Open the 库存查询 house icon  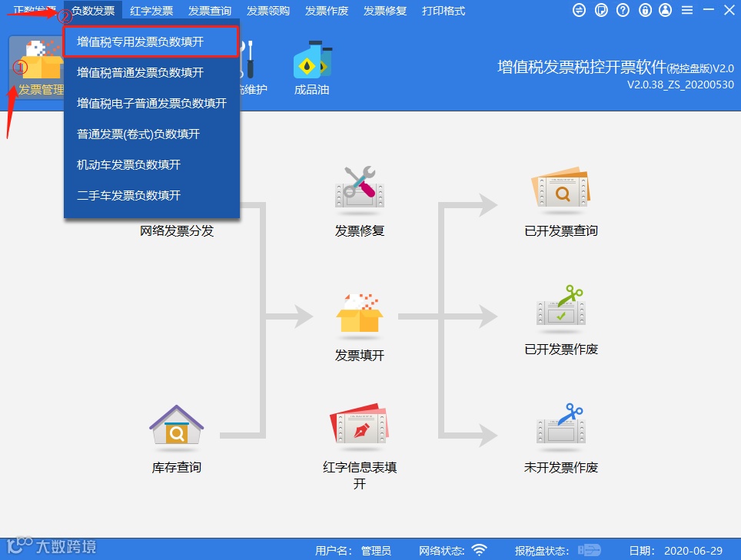176,425
